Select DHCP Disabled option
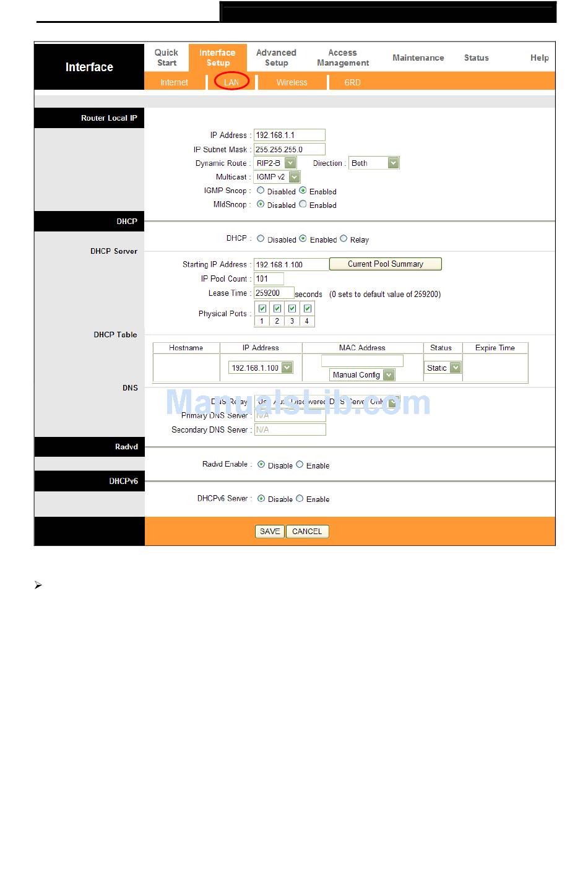This screenshot has height=872, width=588. point(261,239)
